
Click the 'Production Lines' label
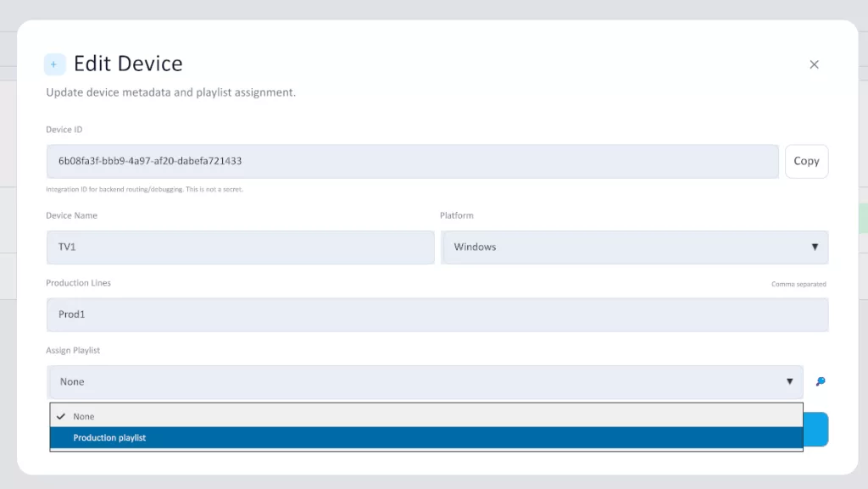coord(79,283)
